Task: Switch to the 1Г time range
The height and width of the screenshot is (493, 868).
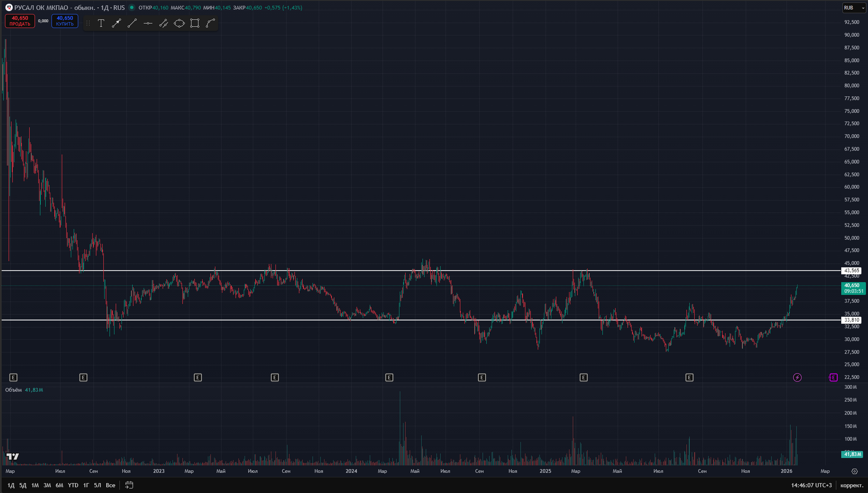Action: click(x=86, y=485)
